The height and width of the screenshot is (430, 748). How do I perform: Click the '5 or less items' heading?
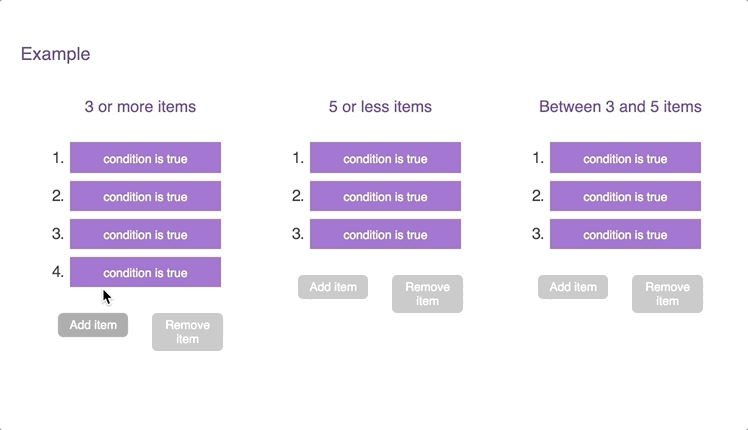point(380,106)
